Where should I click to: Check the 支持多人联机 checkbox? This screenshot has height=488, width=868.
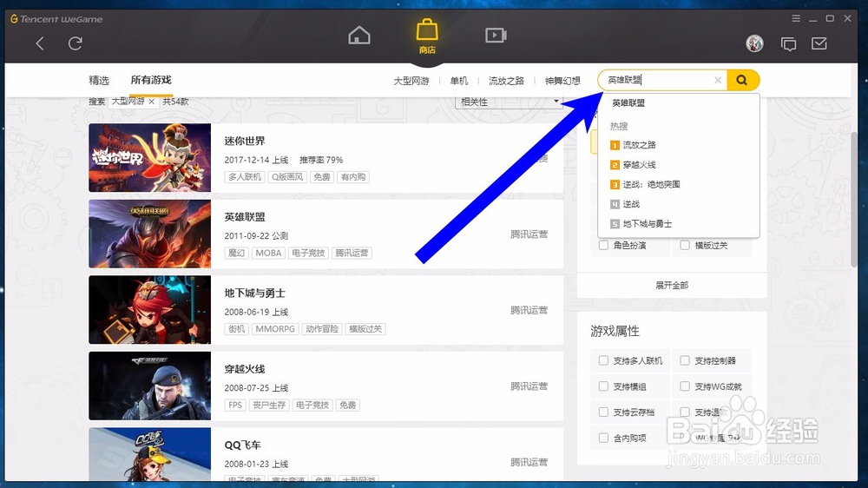coord(603,360)
